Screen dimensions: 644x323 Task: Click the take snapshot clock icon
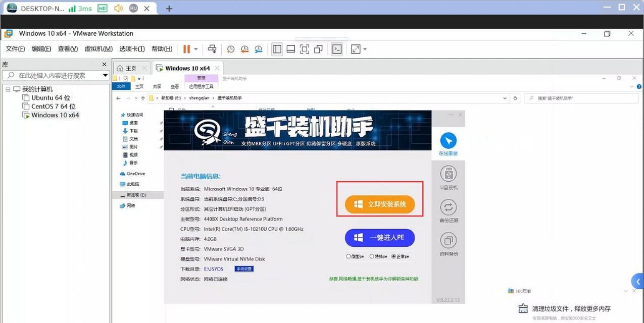[x=231, y=49]
